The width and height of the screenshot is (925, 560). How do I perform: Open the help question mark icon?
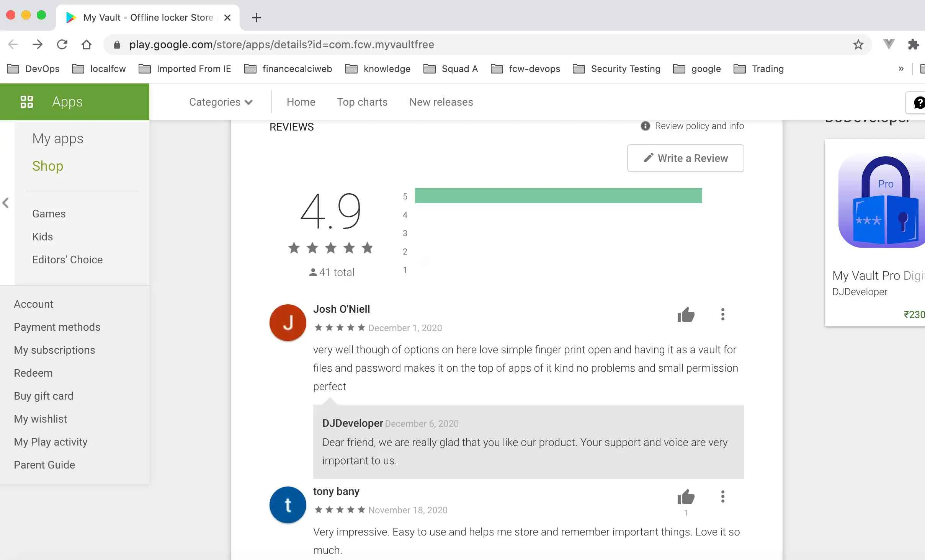pyautogui.click(x=918, y=102)
